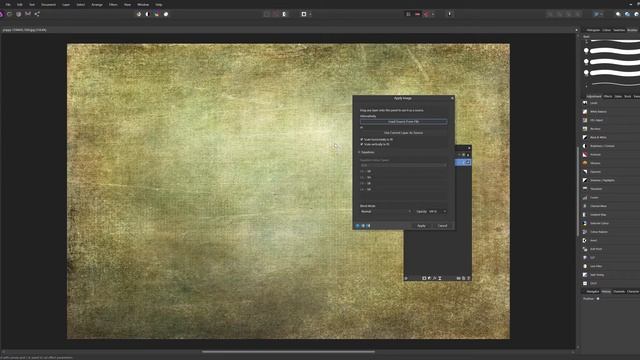Click the Shadows / Highlights adjustment icon
The width and height of the screenshot is (640, 360).
pos(585,180)
